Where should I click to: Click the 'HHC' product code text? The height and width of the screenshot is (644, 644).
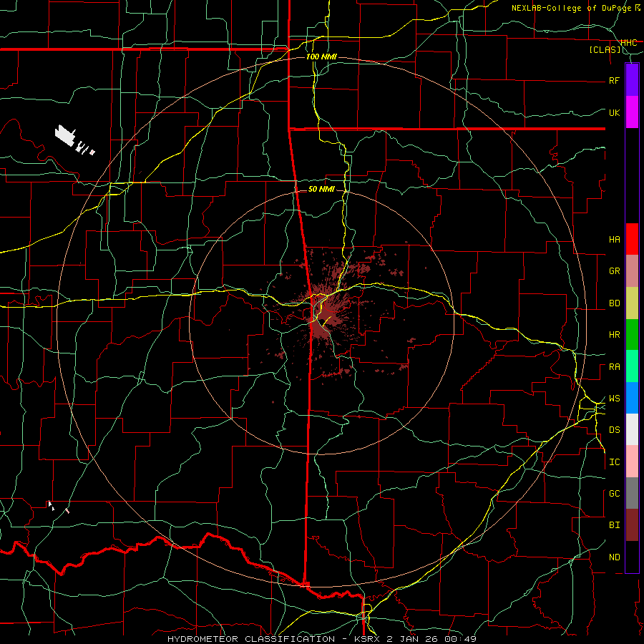[x=628, y=43]
